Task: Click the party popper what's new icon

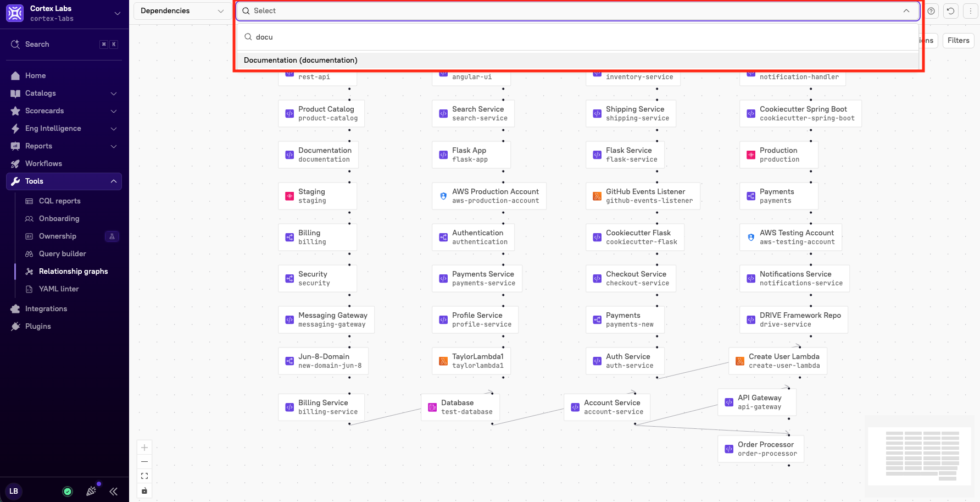Action: (x=91, y=491)
